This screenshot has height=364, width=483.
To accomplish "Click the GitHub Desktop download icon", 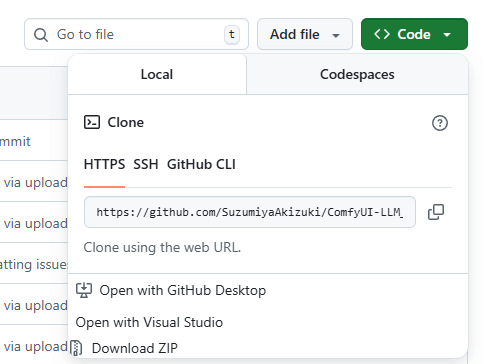I will point(84,290).
